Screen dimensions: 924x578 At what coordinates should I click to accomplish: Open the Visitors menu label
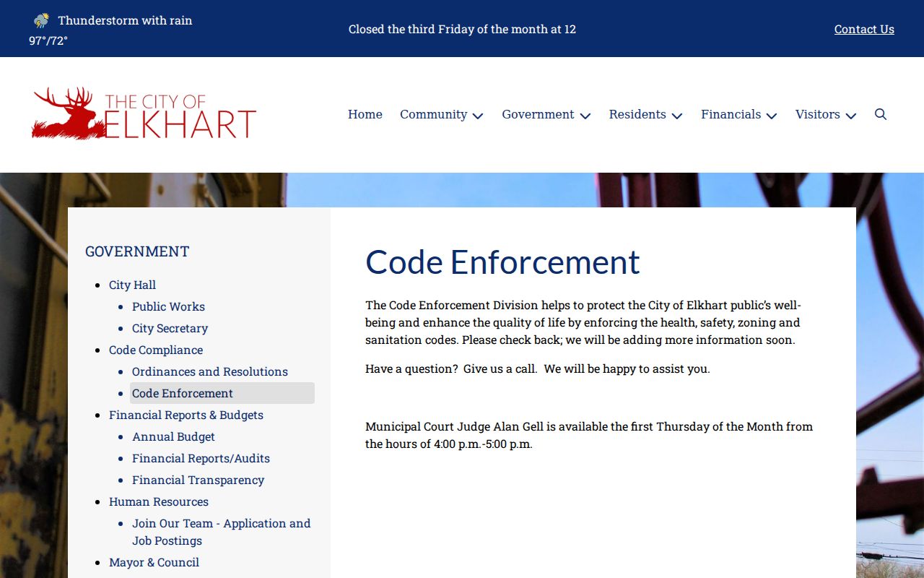coord(818,114)
